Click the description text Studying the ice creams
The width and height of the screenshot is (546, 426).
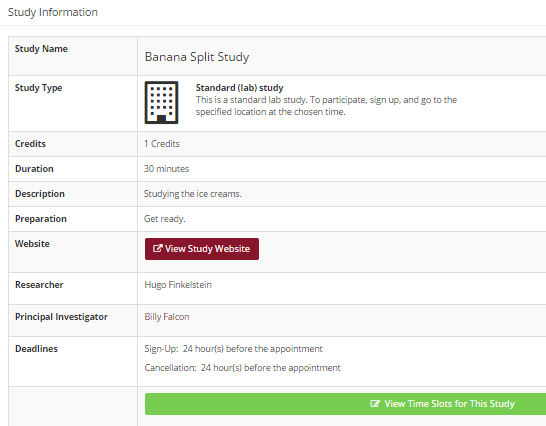click(x=193, y=194)
